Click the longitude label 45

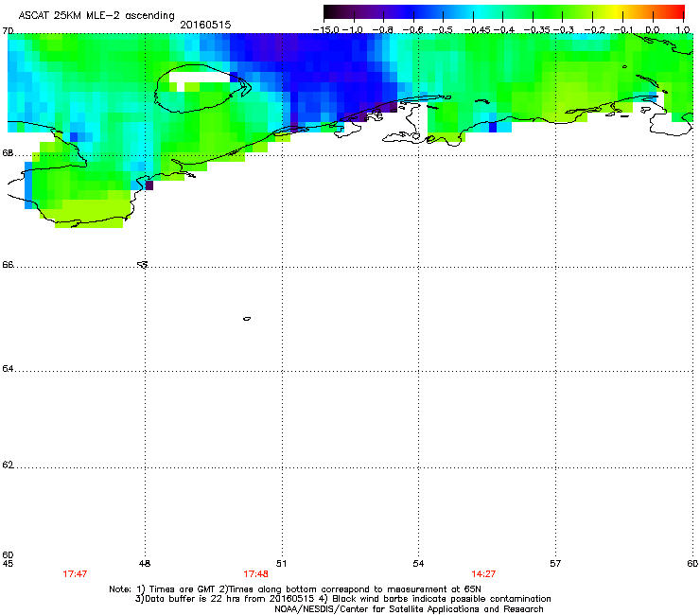[x=8, y=564]
